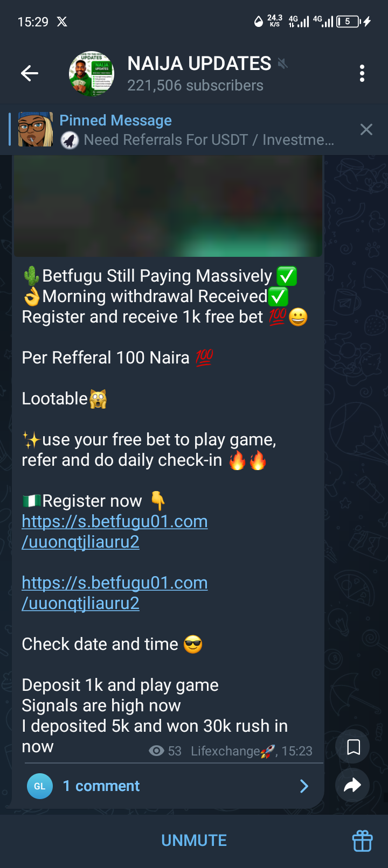
Task: Expand comments with right chevron arrow
Action: (x=304, y=786)
